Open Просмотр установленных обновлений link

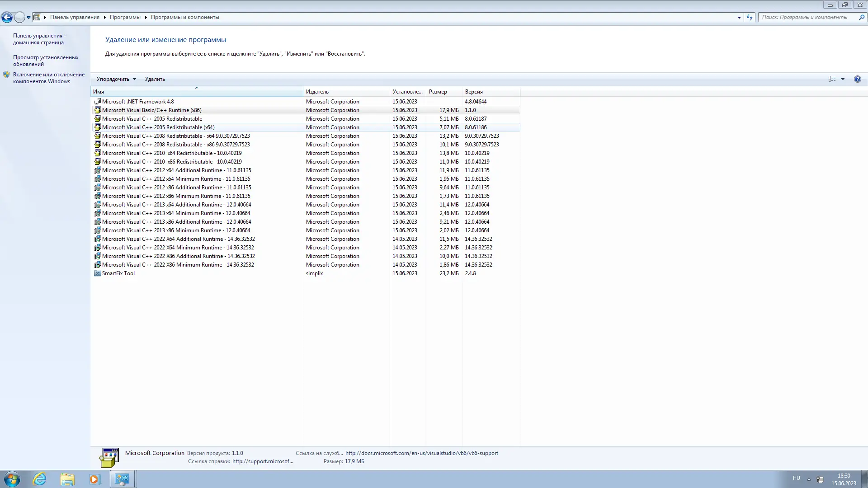tap(45, 61)
